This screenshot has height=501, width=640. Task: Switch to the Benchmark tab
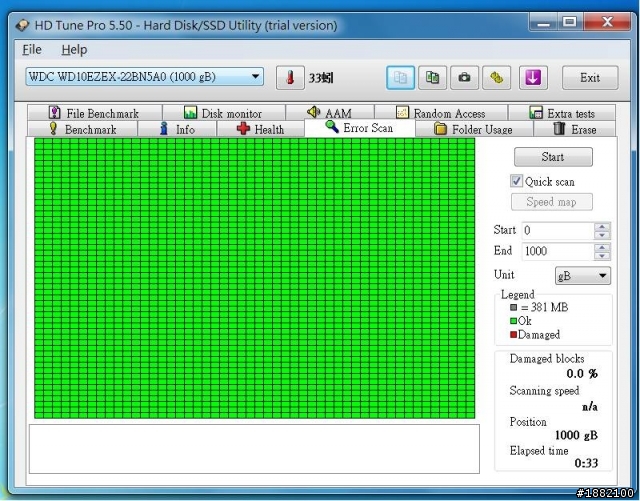tap(83, 129)
